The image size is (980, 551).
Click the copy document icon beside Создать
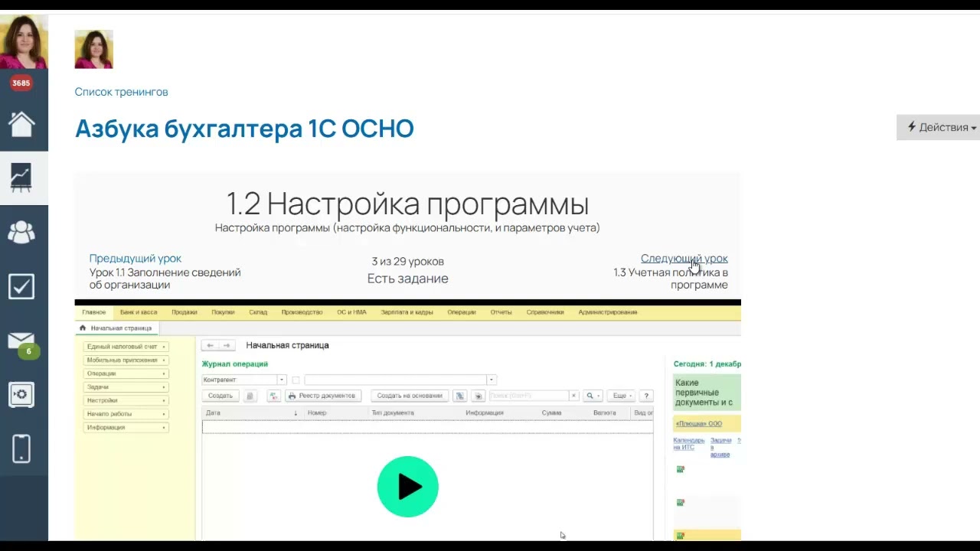[250, 396]
